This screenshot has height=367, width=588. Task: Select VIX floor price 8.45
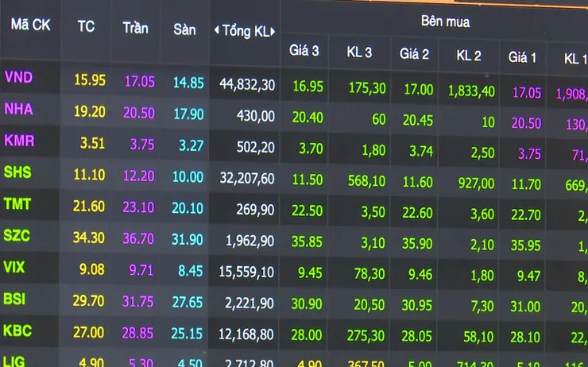tap(191, 271)
